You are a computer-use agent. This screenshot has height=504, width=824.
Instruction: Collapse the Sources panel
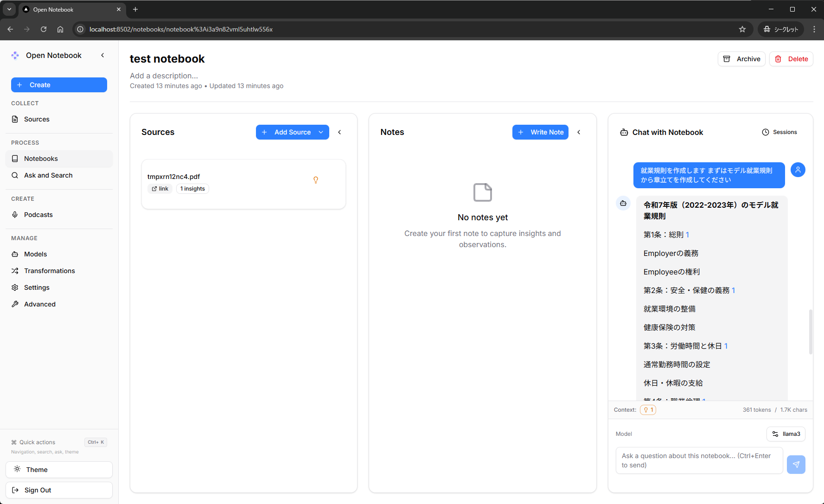(340, 132)
